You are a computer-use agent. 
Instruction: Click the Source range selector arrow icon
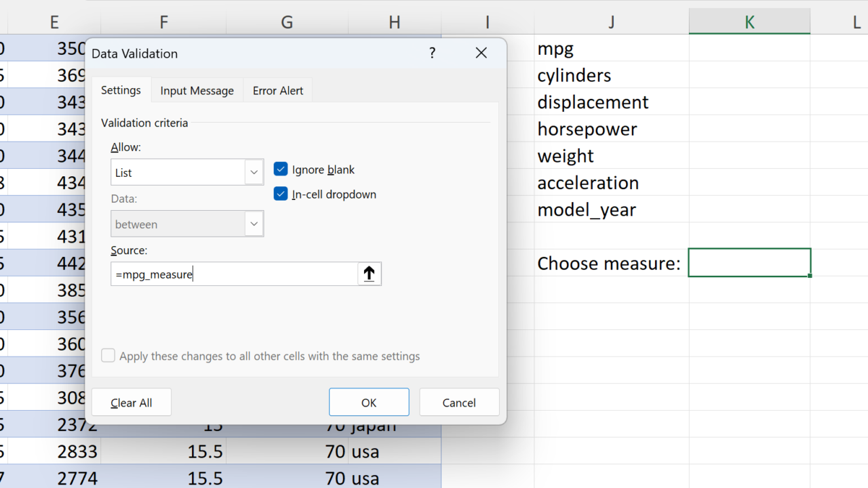coord(369,274)
